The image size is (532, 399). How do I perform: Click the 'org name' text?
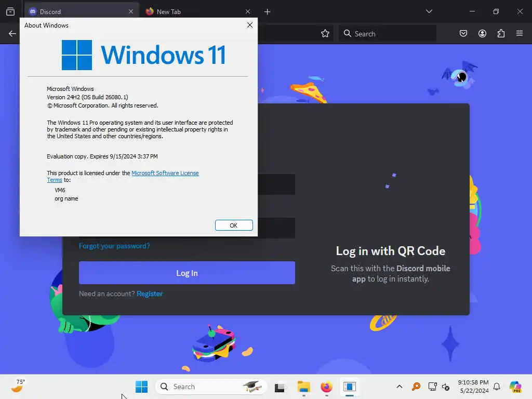pyautogui.click(x=66, y=199)
